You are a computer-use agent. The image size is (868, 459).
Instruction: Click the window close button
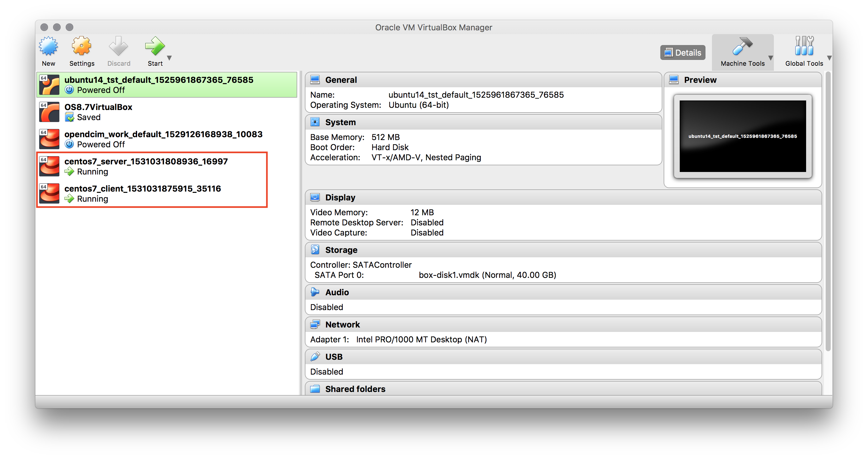click(x=44, y=27)
